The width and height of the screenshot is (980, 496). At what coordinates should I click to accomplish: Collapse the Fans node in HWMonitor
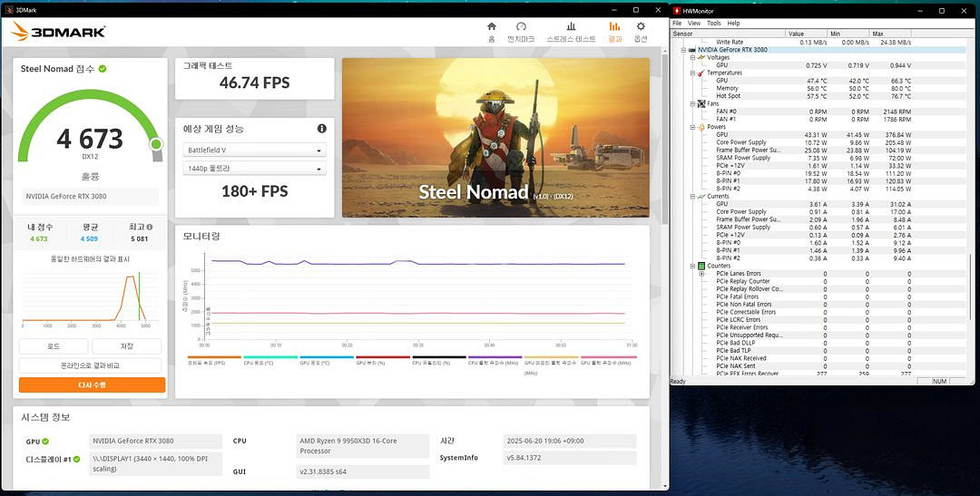(x=692, y=103)
